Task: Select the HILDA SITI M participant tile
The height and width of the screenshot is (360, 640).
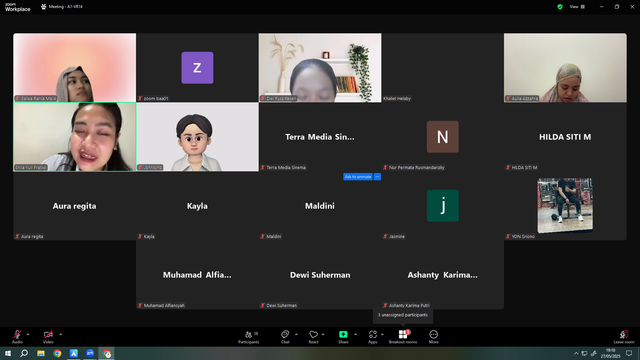Action: click(565, 137)
